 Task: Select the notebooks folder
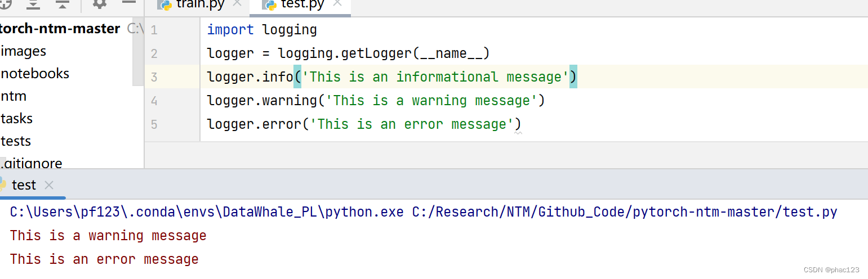(x=35, y=74)
